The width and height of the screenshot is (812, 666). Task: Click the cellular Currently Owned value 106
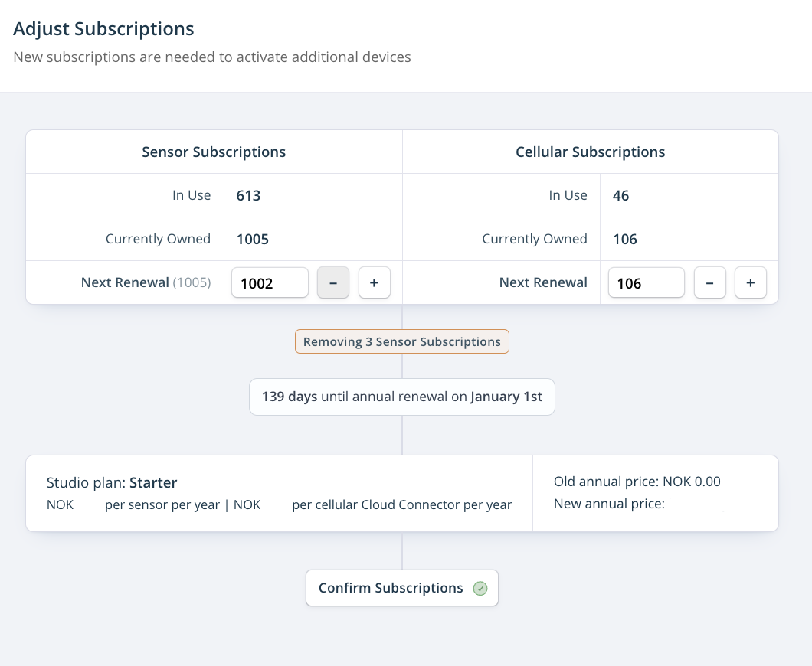pyautogui.click(x=625, y=239)
